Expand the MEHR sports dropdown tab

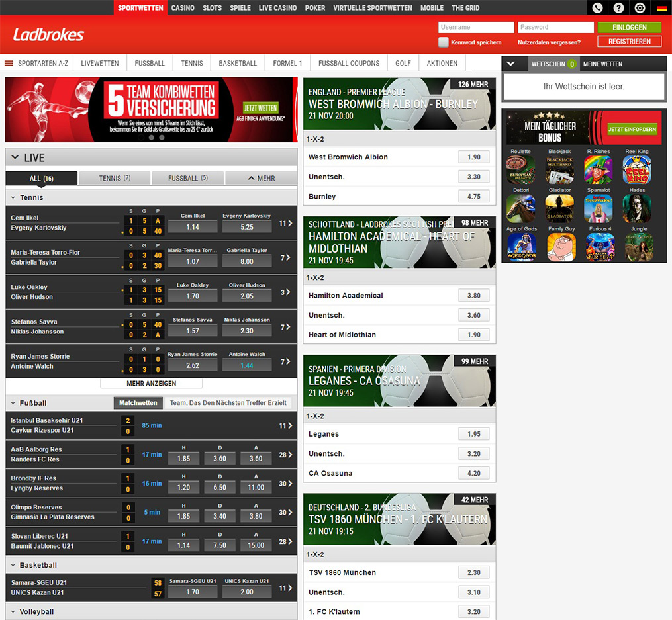click(x=261, y=178)
